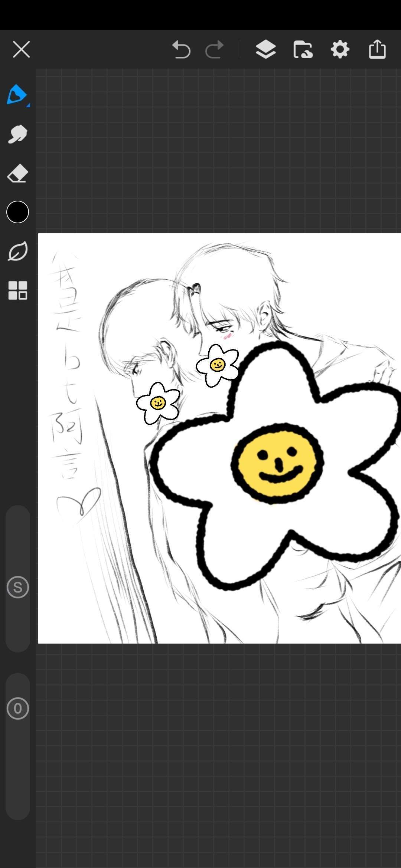Tap the share export icon

(377, 49)
